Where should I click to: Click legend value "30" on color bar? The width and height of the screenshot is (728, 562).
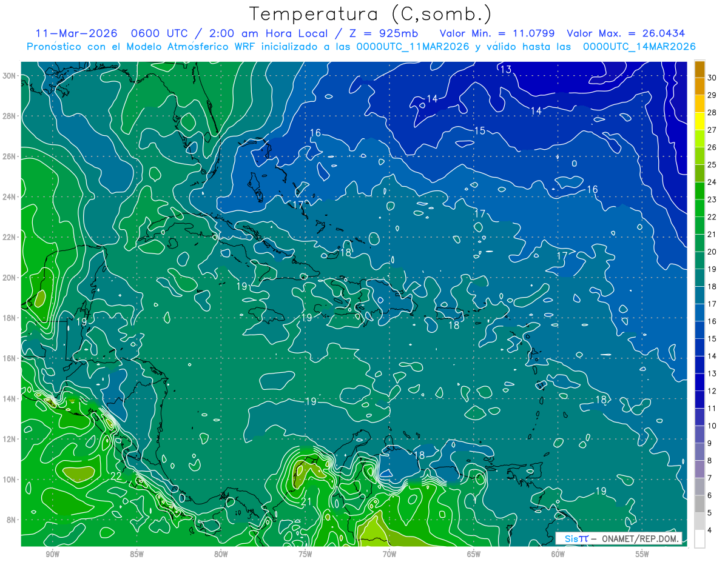[712, 78]
